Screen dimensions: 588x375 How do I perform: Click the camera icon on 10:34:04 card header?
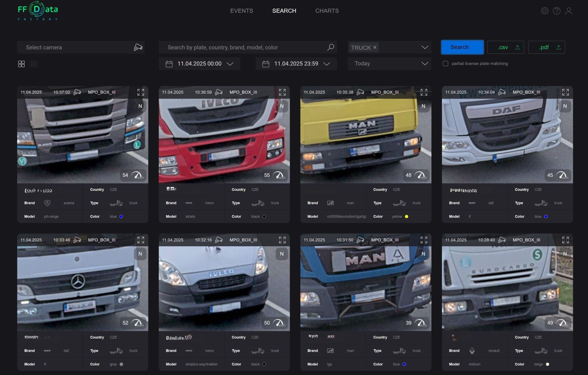pyautogui.click(x=502, y=92)
